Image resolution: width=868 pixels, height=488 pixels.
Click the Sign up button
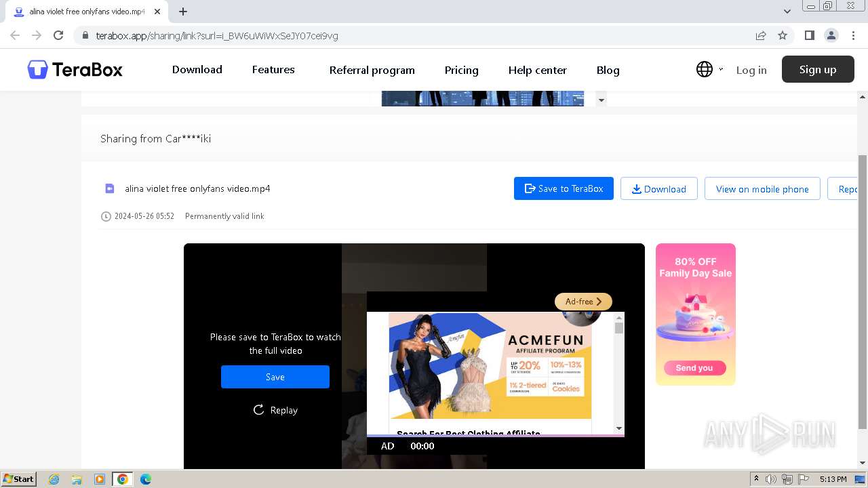(x=818, y=69)
